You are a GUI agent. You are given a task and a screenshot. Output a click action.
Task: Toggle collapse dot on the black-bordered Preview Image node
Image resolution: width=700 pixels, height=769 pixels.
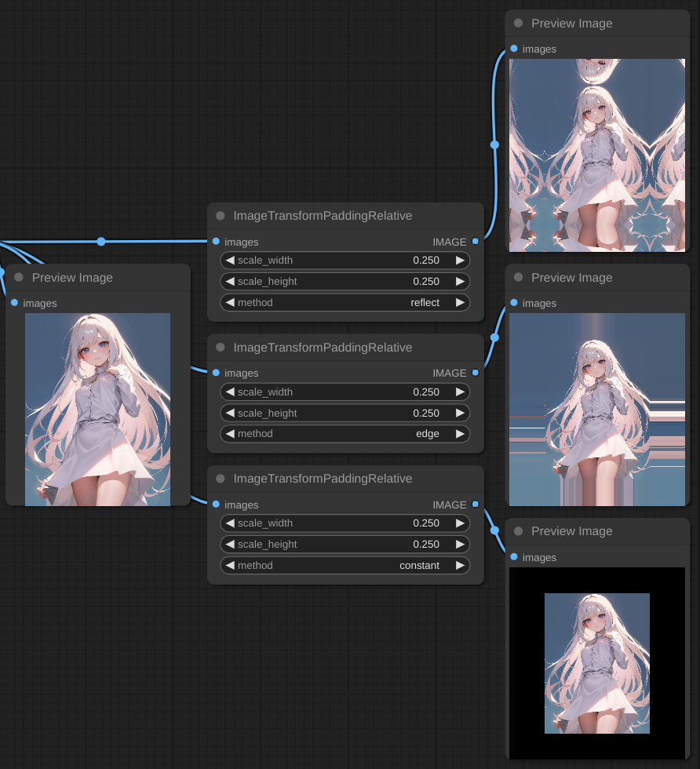click(x=519, y=531)
